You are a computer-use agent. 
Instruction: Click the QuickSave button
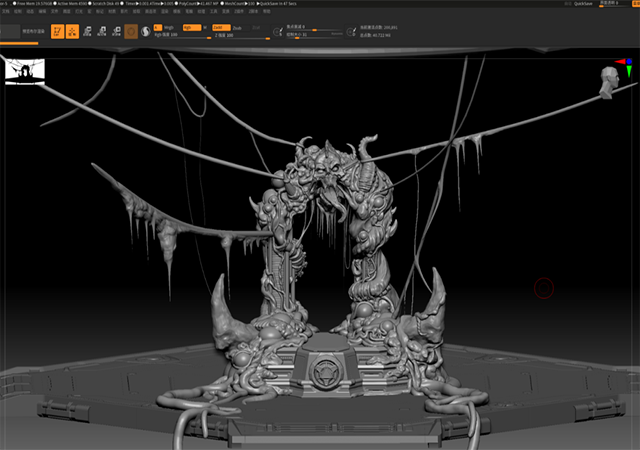pos(581,4)
